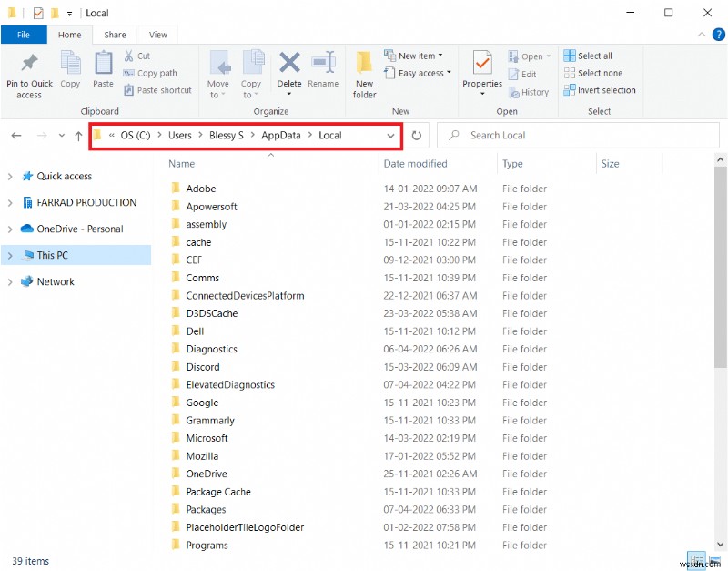Collapse the ribbon with the chevron toggle
Screen dimensions: 728x571
coord(701,34)
